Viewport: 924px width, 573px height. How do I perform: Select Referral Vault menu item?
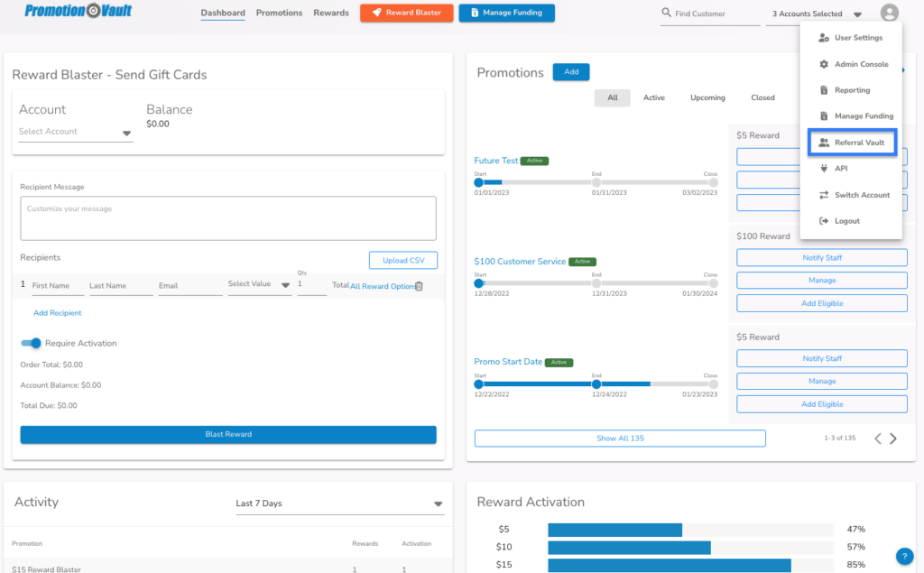click(852, 143)
